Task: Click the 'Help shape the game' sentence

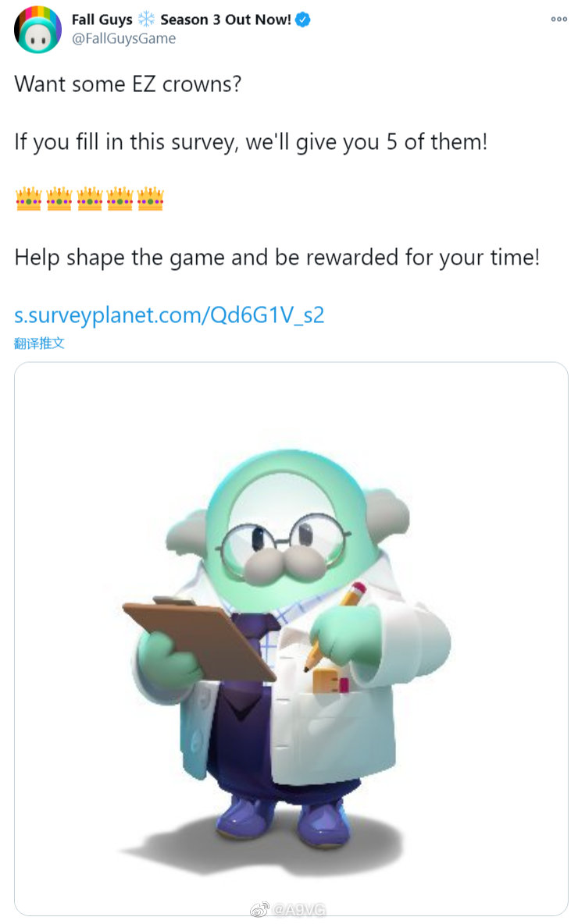Action: point(277,258)
